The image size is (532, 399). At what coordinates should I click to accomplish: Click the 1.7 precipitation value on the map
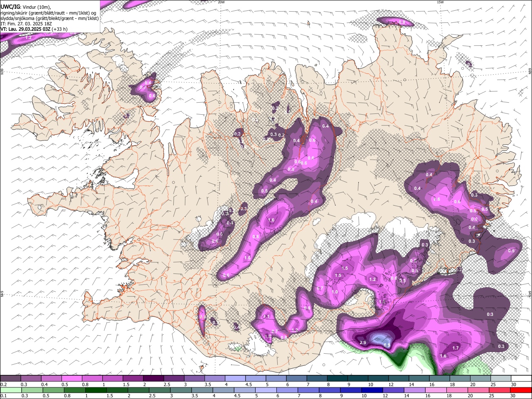pyautogui.click(x=456, y=348)
